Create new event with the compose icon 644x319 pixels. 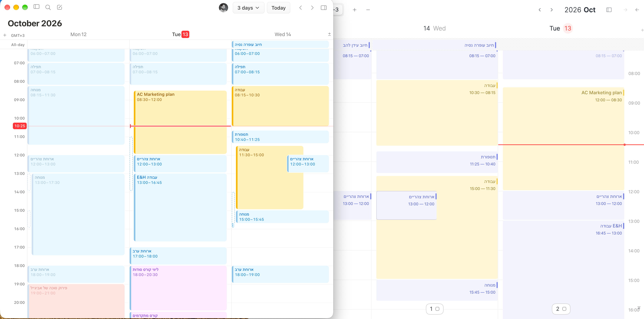click(x=60, y=7)
